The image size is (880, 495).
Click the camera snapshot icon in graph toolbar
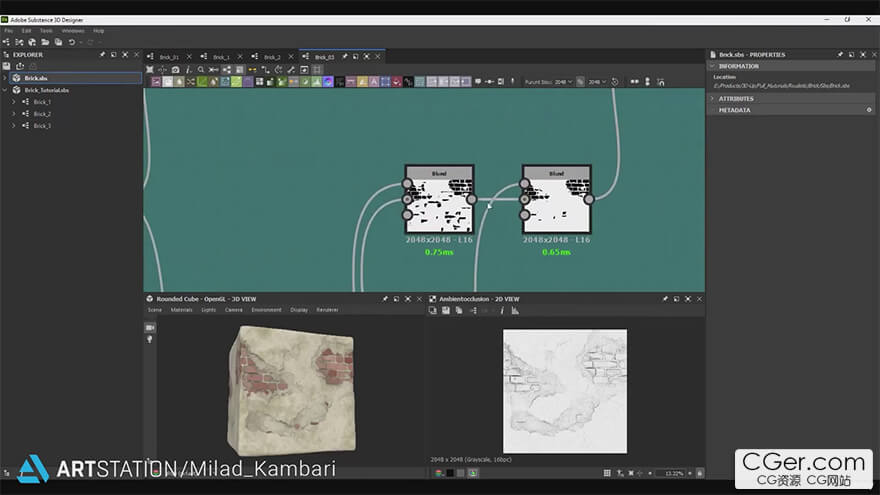pyautogui.click(x=176, y=70)
